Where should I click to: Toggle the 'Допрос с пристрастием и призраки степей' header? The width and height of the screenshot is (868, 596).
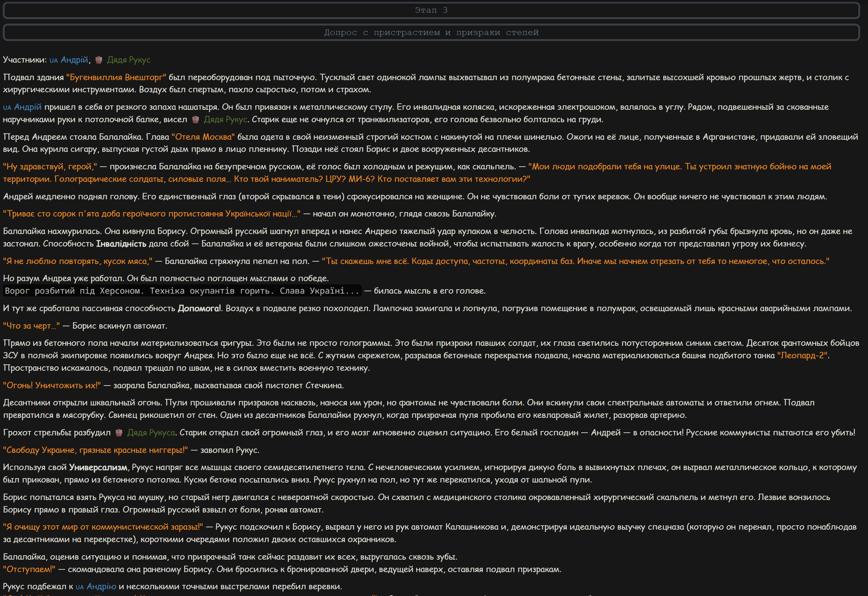pos(431,32)
